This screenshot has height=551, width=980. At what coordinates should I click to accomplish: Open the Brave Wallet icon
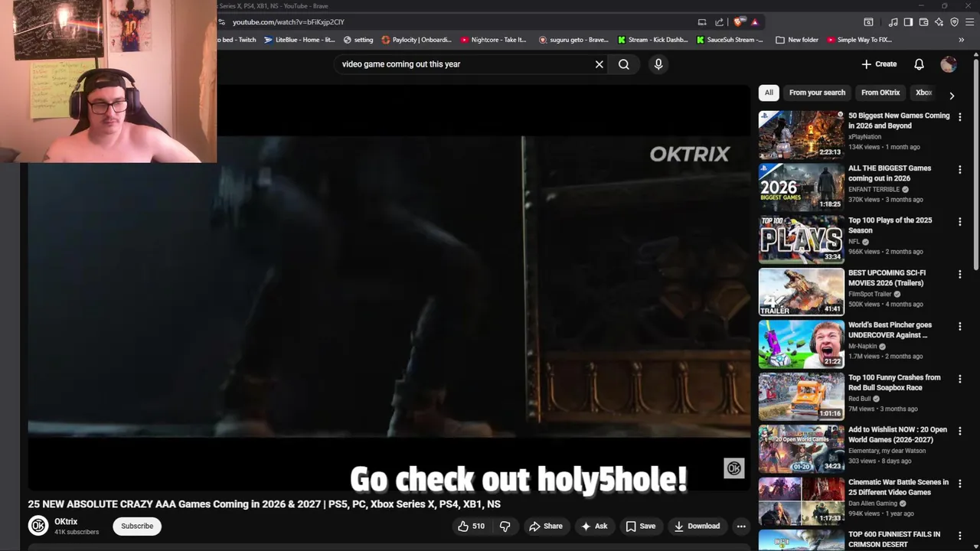(923, 22)
